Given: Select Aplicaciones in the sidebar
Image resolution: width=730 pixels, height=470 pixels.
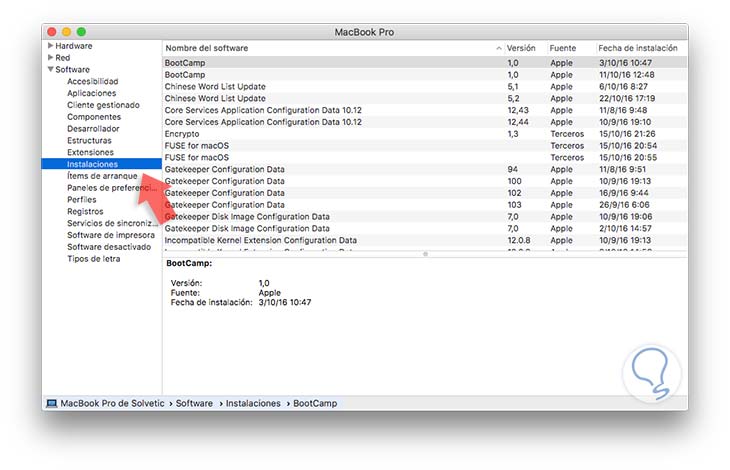Looking at the screenshot, I should point(91,93).
